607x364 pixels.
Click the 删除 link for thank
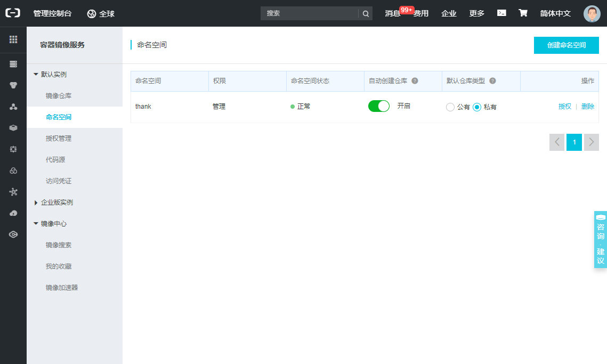tap(588, 107)
